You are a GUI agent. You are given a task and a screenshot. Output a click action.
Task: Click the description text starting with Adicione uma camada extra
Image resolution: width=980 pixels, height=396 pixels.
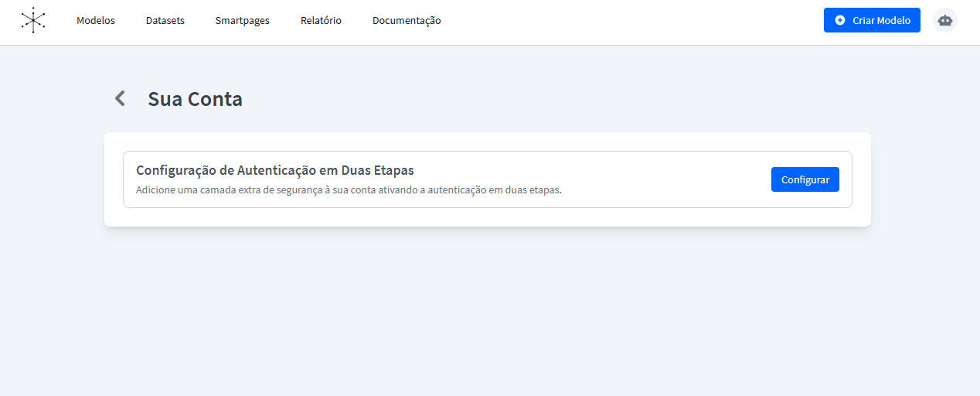[349, 189]
